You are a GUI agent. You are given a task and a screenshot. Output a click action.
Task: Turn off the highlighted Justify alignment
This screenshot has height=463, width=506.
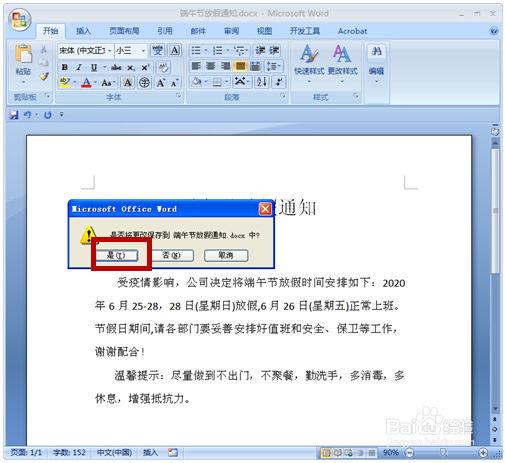coord(240,66)
